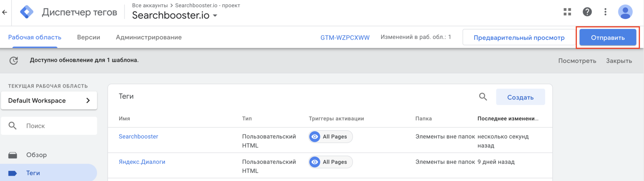Switch to the Версии tab
The width and height of the screenshot is (644, 181).
[89, 38]
